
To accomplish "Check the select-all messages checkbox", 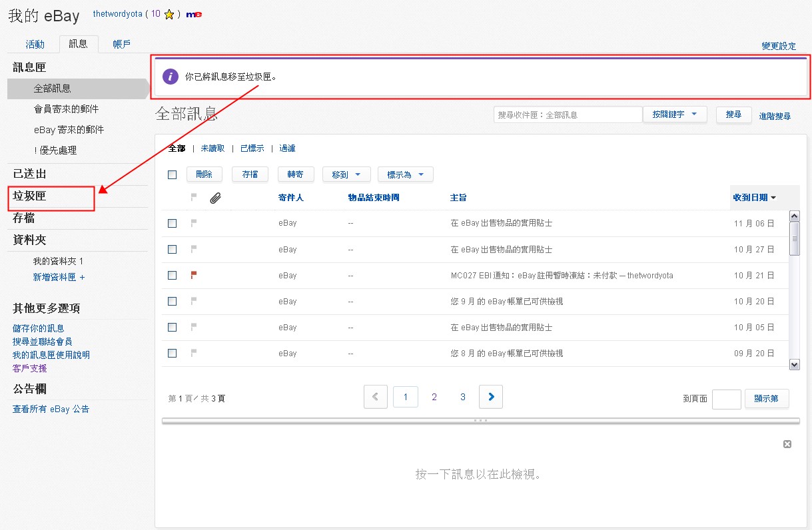I will 172,174.
